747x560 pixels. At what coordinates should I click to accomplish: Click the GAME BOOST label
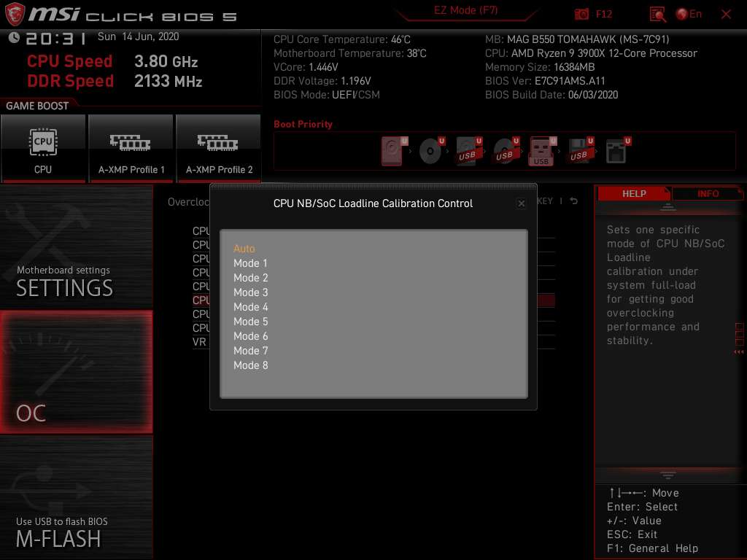pyautogui.click(x=37, y=106)
